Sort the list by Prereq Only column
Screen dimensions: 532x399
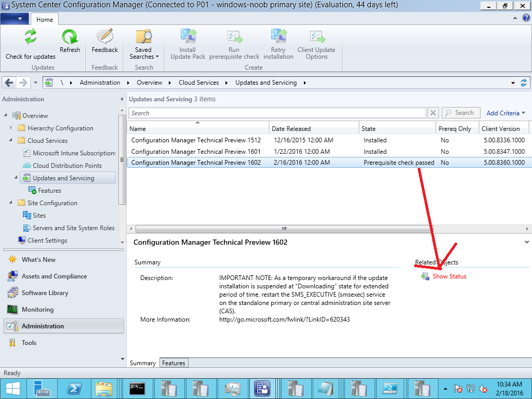(x=457, y=129)
